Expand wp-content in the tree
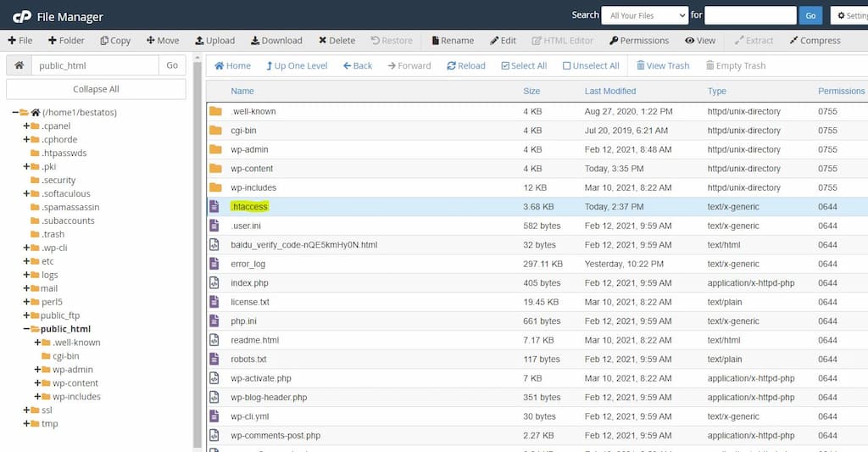This screenshot has width=868, height=452. click(37, 382)
